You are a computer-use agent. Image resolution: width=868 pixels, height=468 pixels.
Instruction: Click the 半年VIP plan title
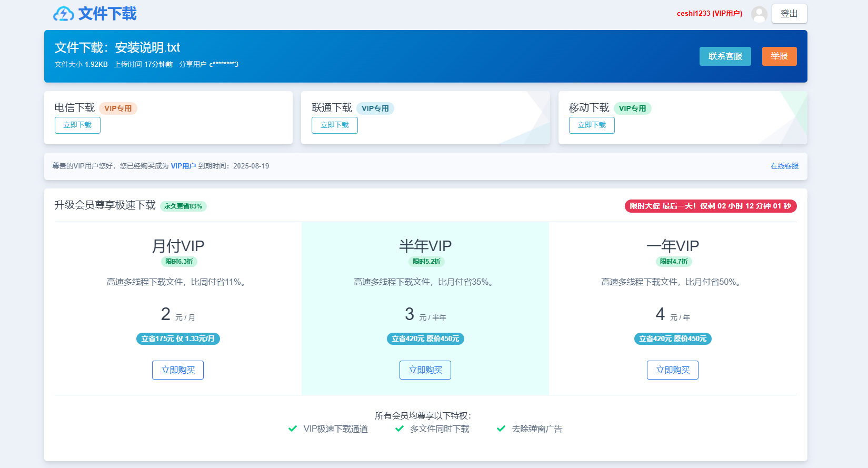(425, 246)
